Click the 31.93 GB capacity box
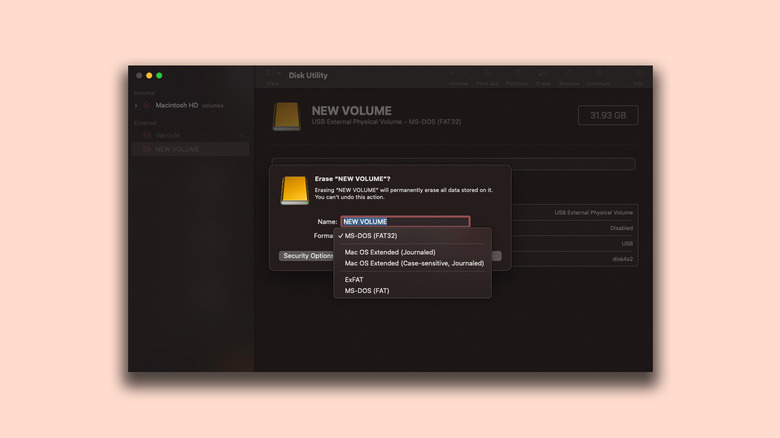 (607, 115)
